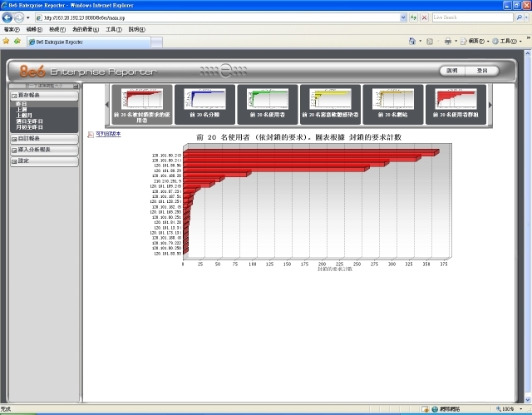Image resolution: width=532 pixels, height=415 pixels.
Task: Click the Live Search magnifier icon
Action: pyautogui.click(x=519, y=17)
